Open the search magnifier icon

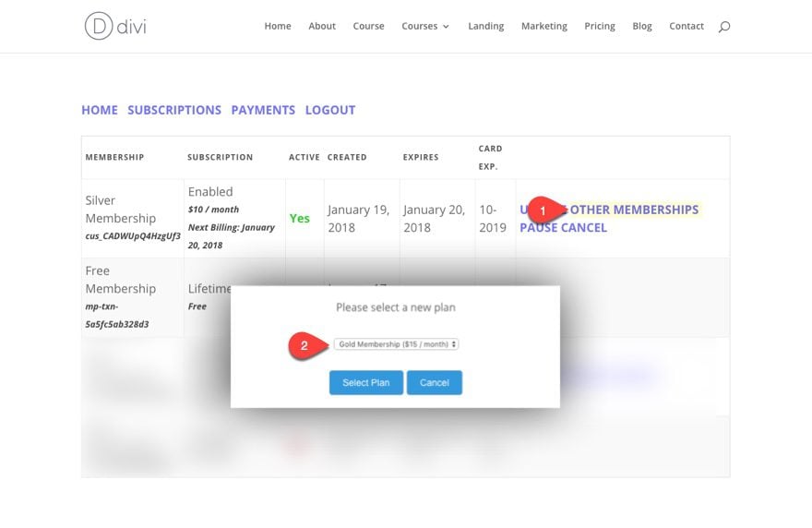724,27
